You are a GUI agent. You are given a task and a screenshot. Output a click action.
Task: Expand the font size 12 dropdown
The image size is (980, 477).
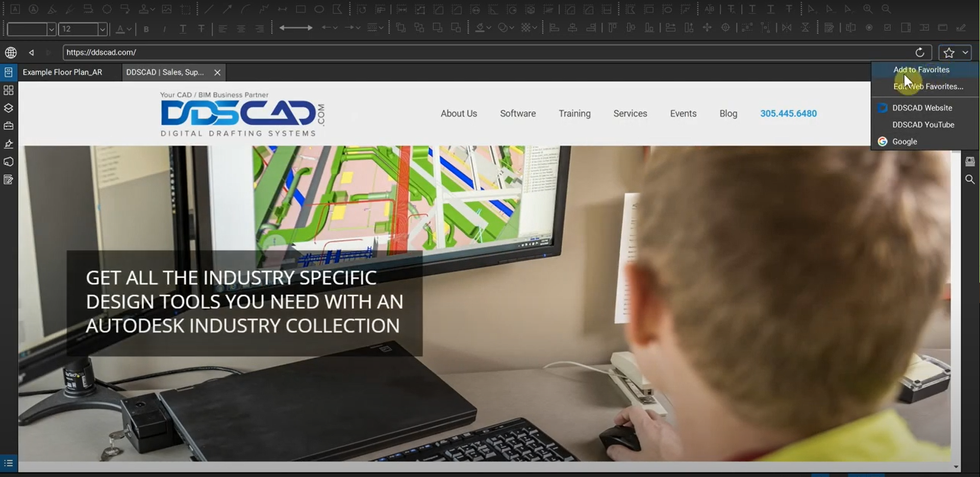click(103, 30)
